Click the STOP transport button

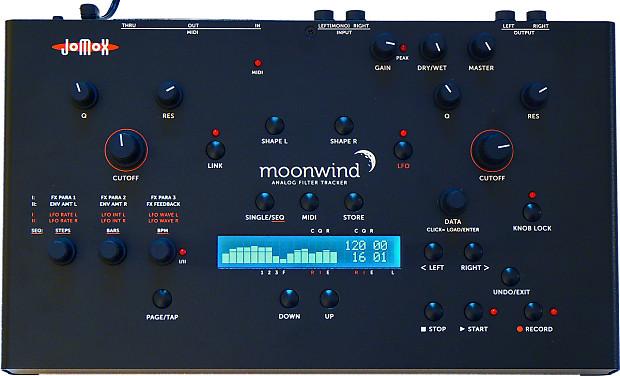[434, 311]
